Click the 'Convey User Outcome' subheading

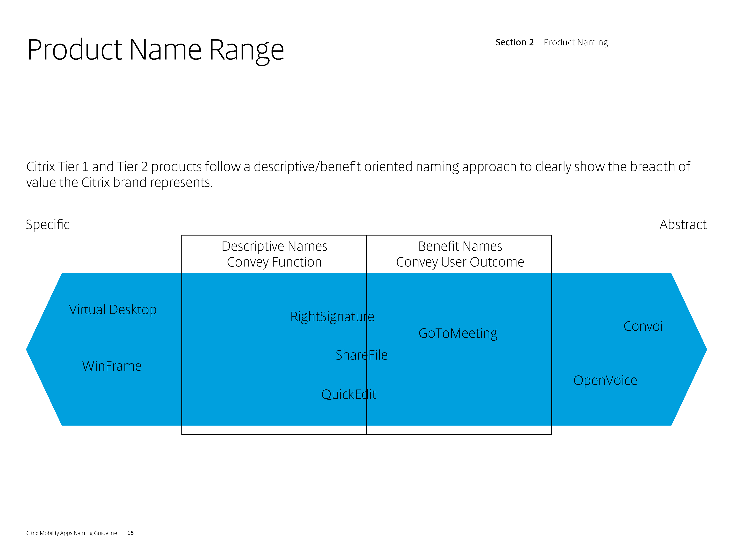(460, 262)
